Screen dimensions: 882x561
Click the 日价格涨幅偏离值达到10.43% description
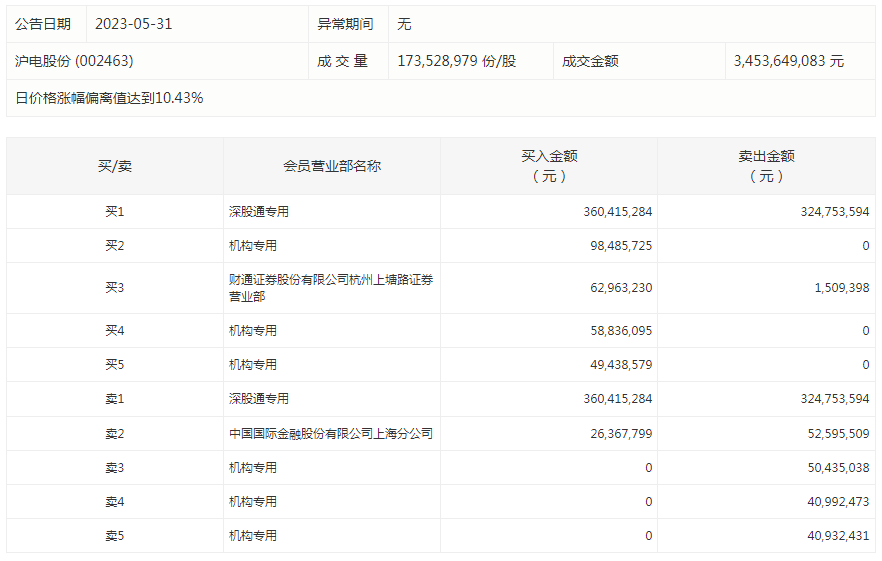point(110,98)
